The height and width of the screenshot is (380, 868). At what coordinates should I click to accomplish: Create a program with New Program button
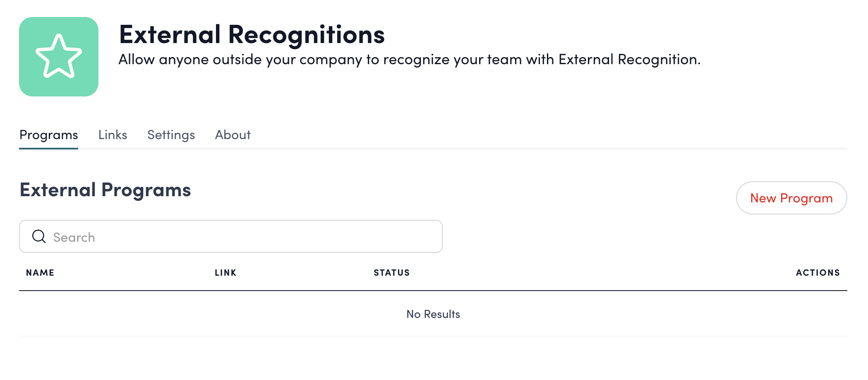coord(791,198)
